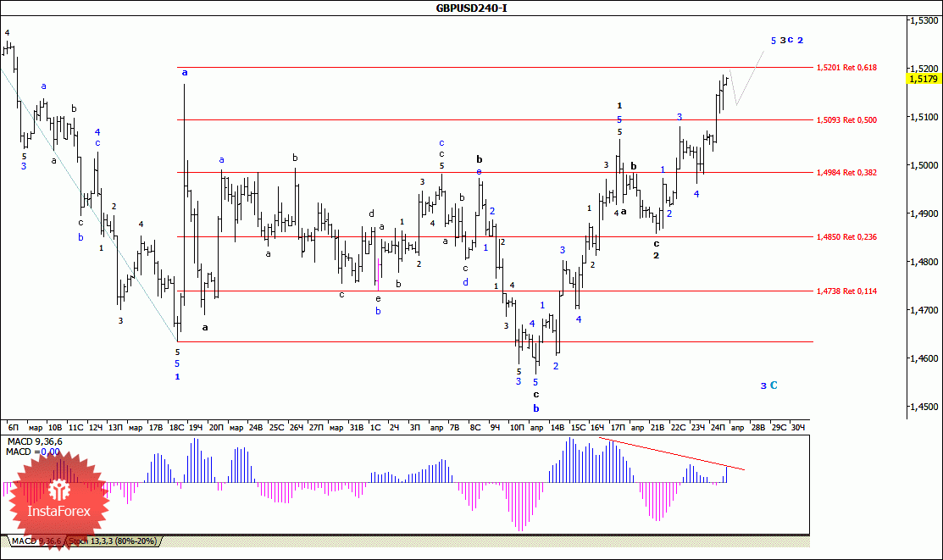Click the 1,5201 Ret 0,618 level label
This screenshot has height=560, width=943.
[846, 68]
